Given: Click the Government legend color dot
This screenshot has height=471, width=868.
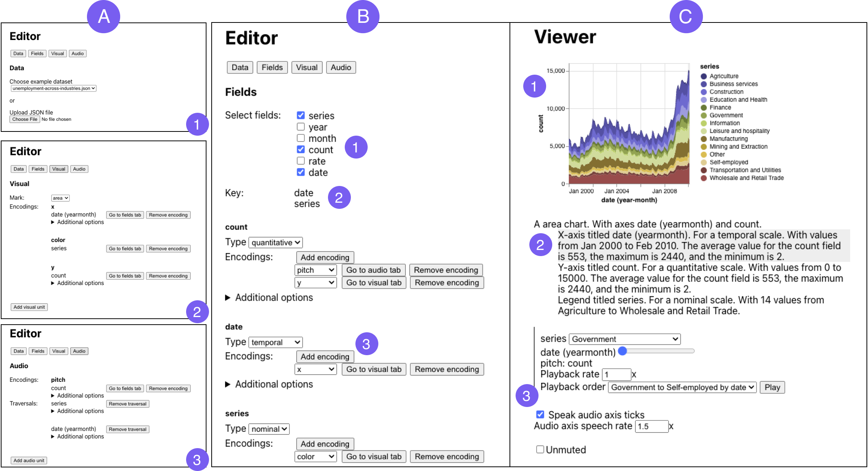Looking at the screenshot, I should tap(704, 115).
